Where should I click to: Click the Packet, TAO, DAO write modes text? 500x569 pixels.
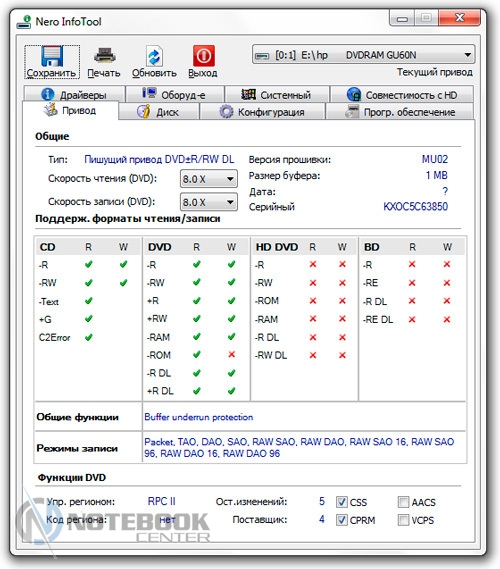pos(299,447)
